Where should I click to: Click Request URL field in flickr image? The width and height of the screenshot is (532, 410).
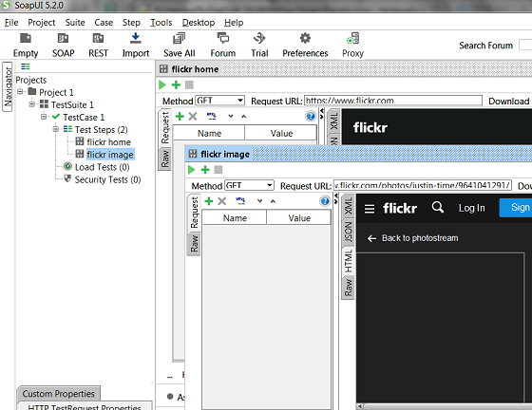point(423,185)
